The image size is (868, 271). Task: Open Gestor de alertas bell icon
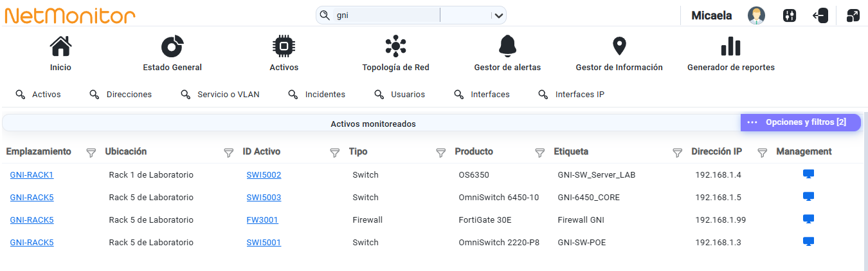tap(507, 46)
